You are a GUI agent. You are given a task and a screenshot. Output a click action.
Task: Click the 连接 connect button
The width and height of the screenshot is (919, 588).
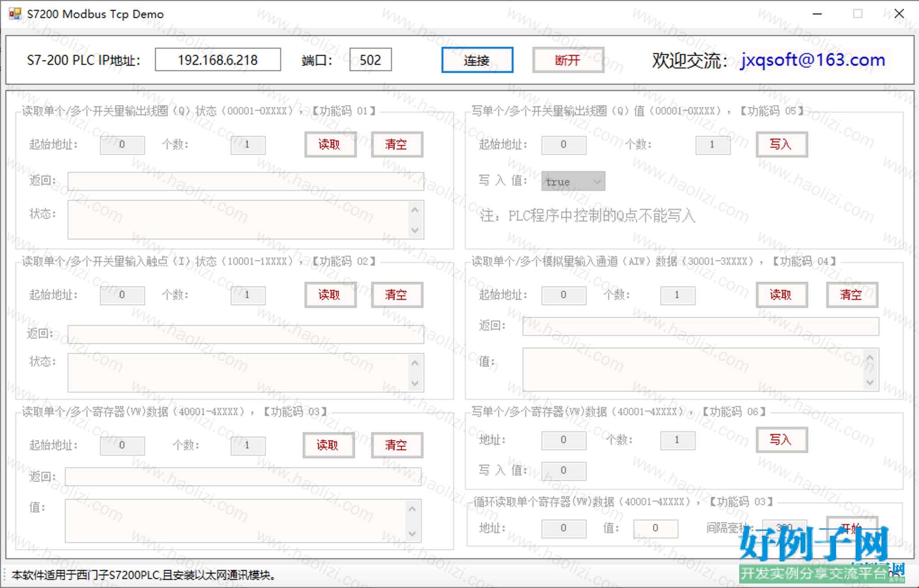pyautogui.click(x=477, y=60)
